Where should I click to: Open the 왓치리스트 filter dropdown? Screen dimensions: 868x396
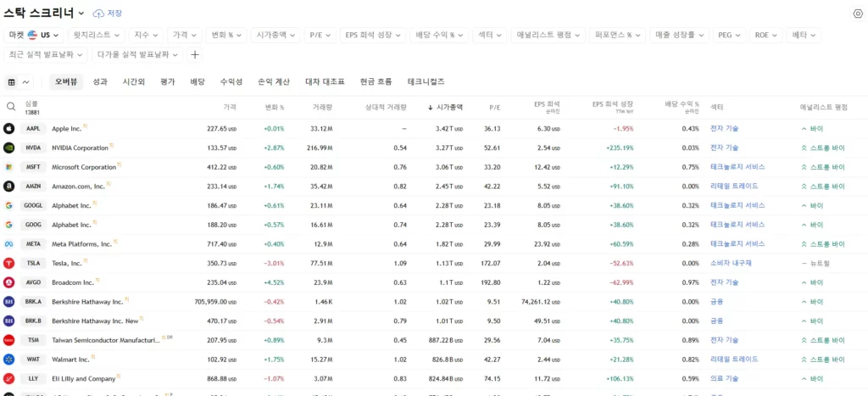point(97,35)
